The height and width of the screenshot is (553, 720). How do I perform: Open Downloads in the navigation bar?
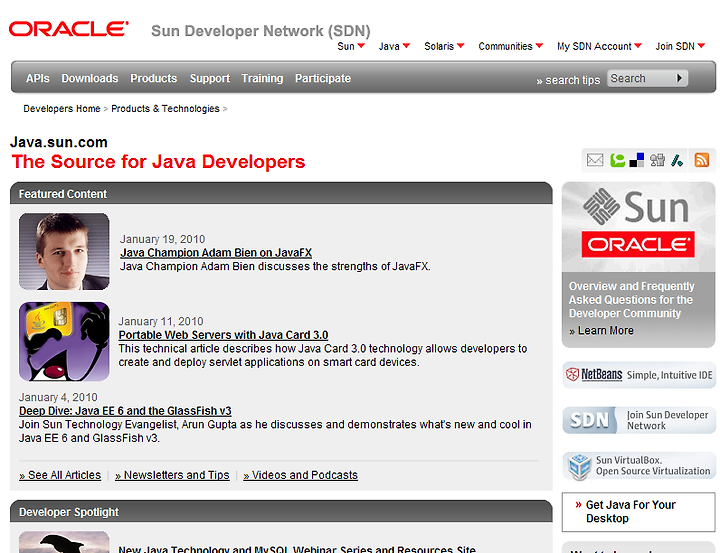pos(90,79)
